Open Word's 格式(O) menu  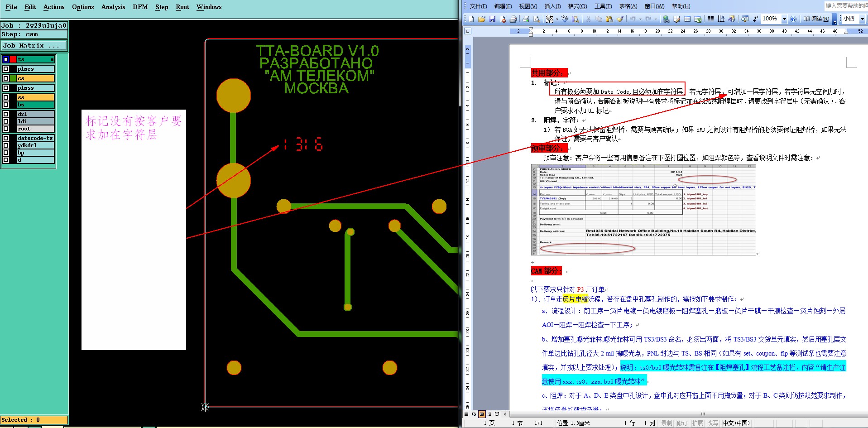coord(577,6)
